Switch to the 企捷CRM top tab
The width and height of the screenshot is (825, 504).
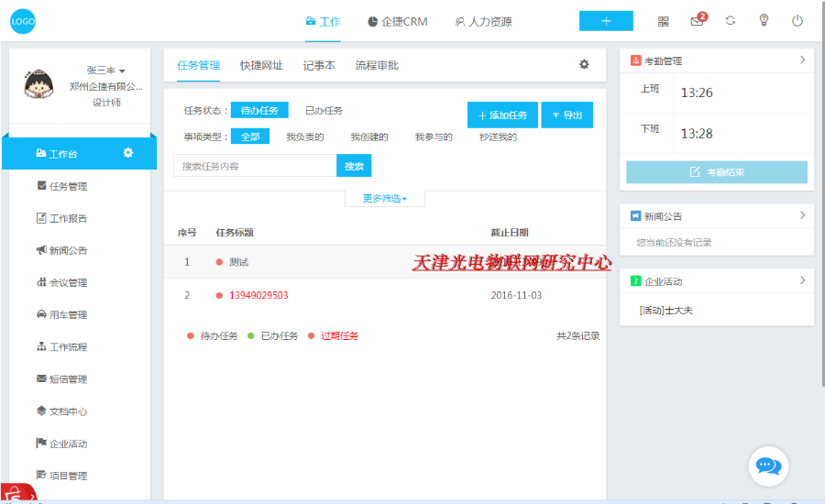click(x=397, y=22)
